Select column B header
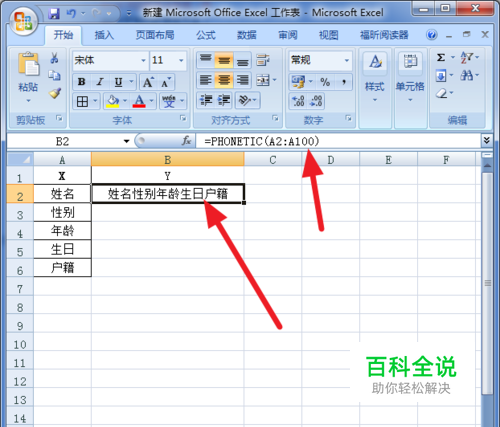This screenshot has height=427, width=500. click(168, 160)
